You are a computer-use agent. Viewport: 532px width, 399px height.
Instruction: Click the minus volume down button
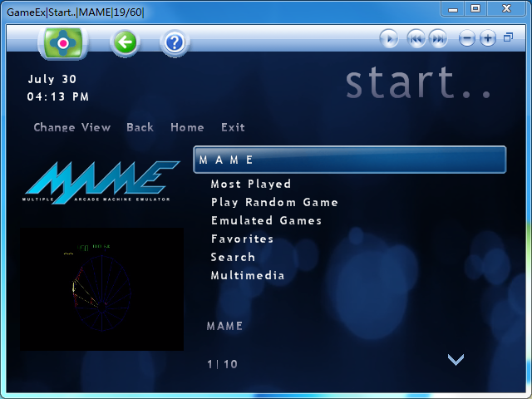tap(467, 38)
